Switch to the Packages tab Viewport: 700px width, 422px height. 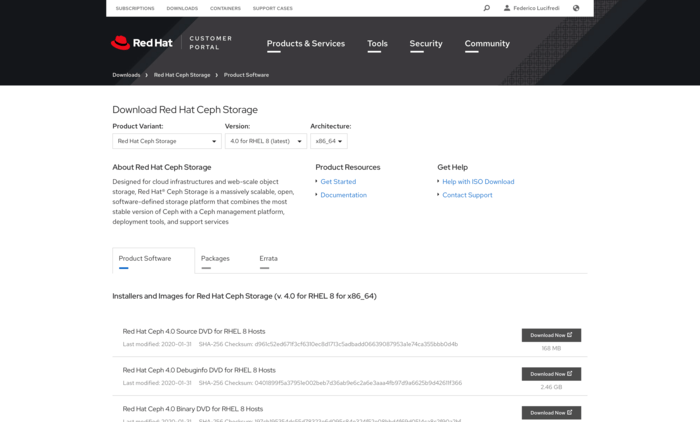[215, 258]
